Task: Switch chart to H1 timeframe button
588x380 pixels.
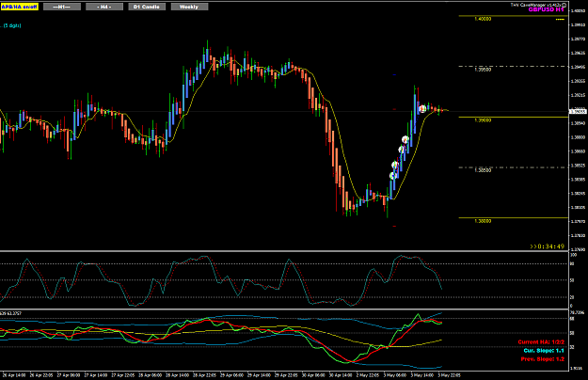Action: click(x=62, y=7)
